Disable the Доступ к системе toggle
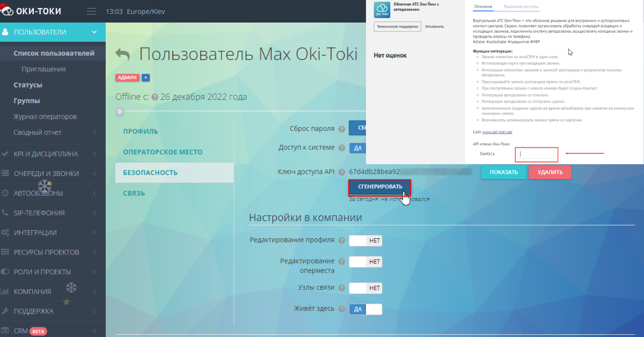Screen dimensions: 644x337 click(357, 148)
